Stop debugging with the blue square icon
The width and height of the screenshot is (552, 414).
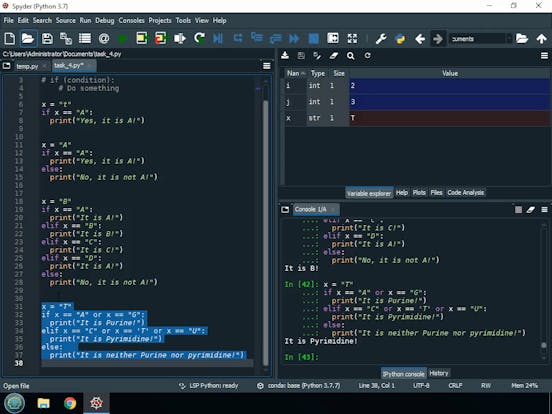click(x=313, y=38)
